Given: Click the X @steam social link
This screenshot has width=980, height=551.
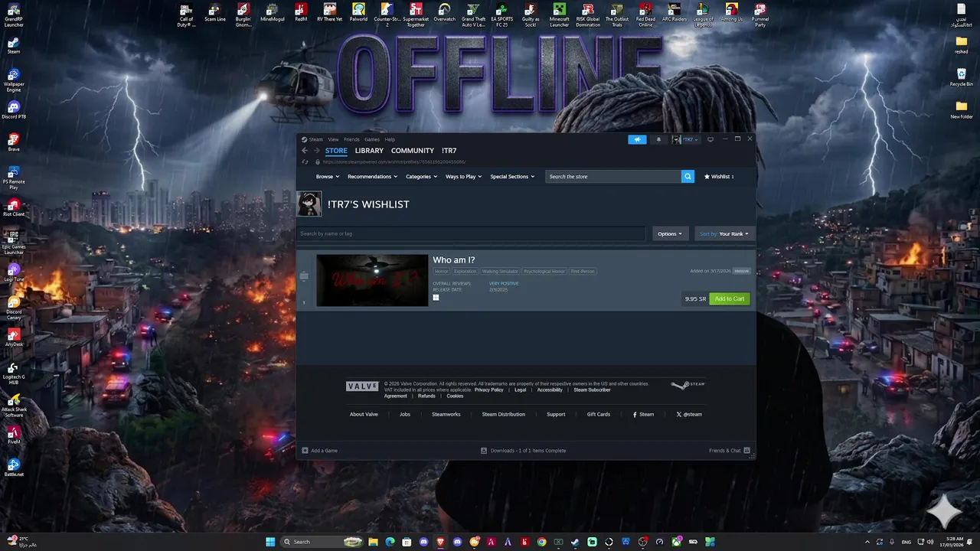Looking at the screenshot, I should coord(689,414).
